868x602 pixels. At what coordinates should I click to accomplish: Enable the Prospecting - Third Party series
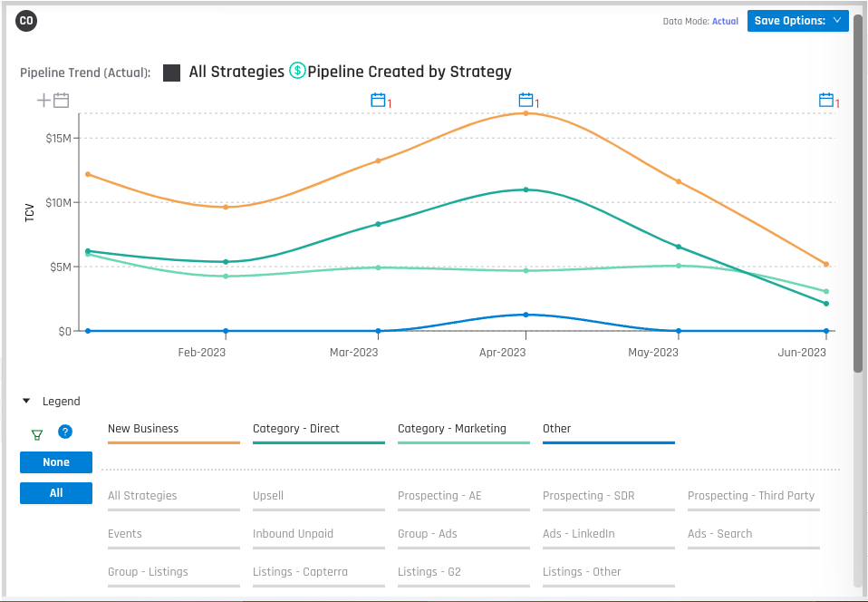pyautogui.click(x=754, y=500)
